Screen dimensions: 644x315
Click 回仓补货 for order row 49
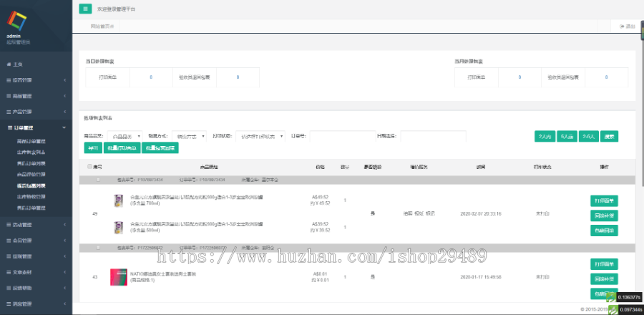604,215
